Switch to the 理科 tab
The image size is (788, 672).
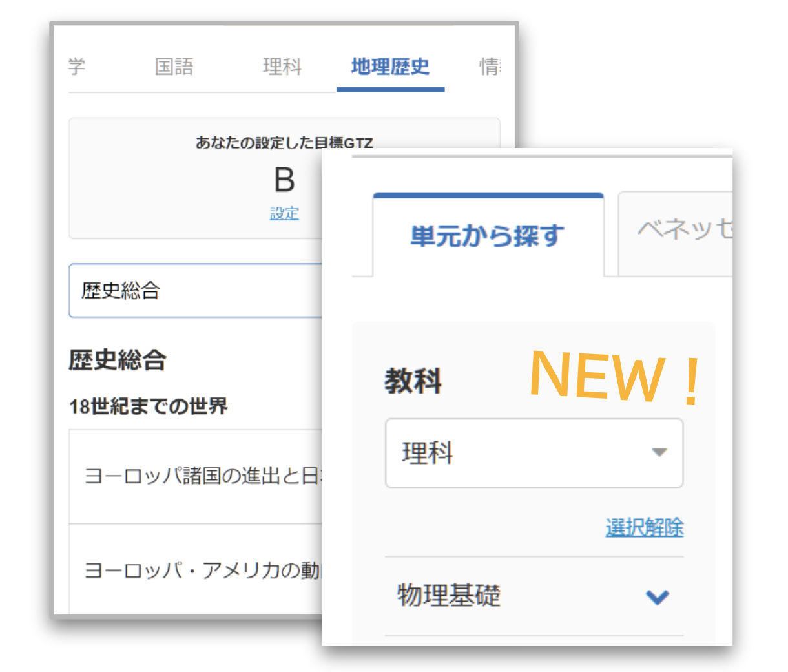tap(282, 67)
